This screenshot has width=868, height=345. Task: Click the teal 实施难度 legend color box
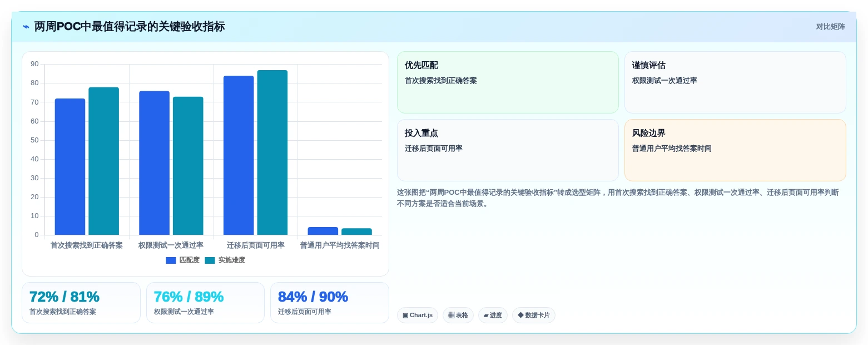[x=210, y=260]
